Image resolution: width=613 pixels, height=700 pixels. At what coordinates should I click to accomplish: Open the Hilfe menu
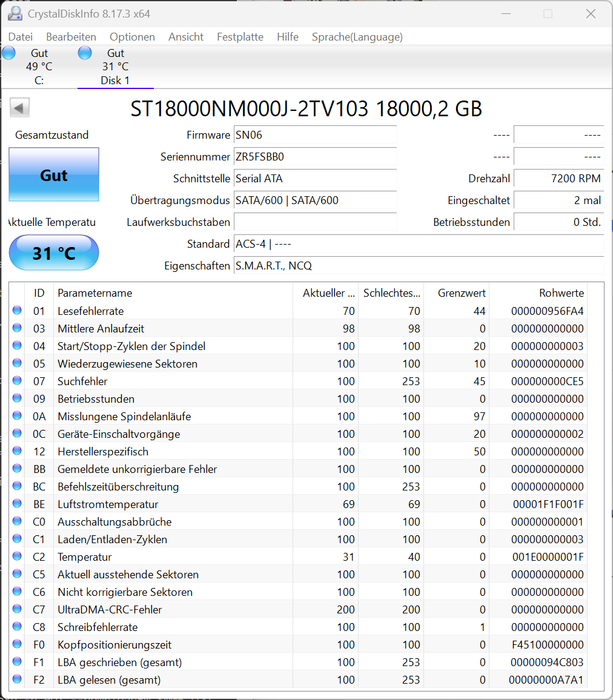288,36
